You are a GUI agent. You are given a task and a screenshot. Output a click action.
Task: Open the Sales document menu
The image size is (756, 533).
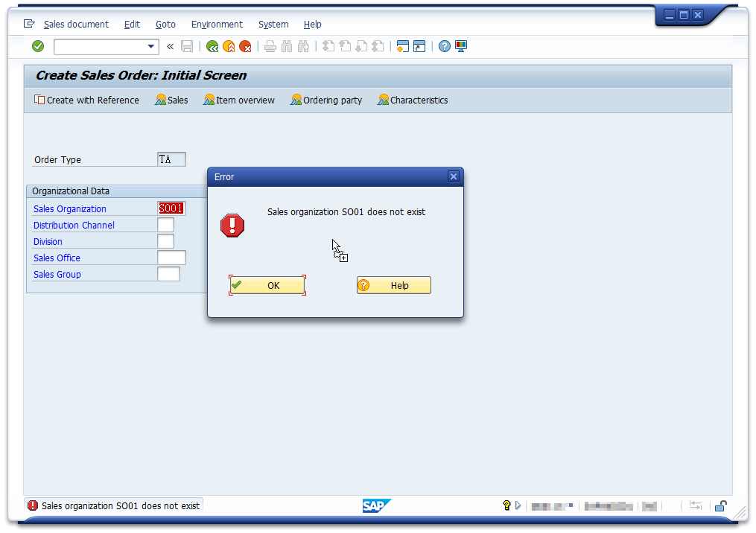point(76,24)
